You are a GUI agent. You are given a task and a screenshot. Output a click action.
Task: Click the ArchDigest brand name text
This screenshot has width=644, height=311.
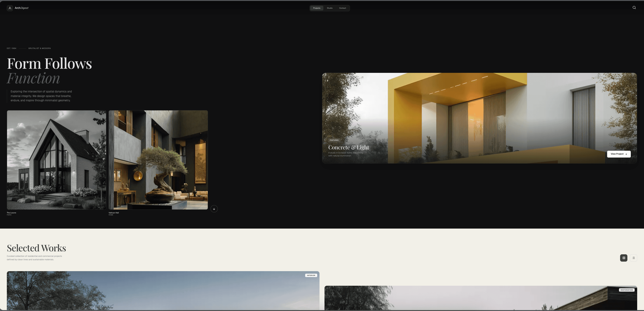coord(21,8)
